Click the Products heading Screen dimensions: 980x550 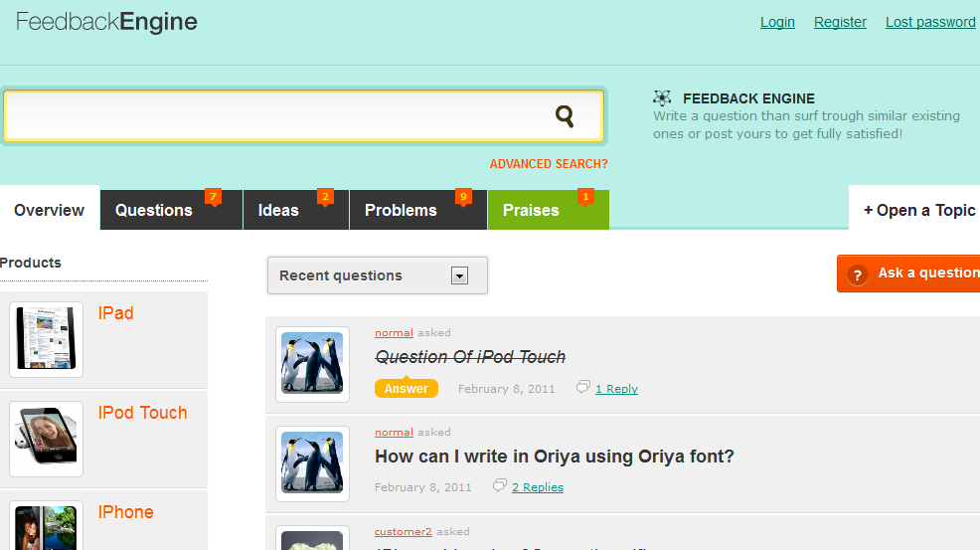coord(31,263)
